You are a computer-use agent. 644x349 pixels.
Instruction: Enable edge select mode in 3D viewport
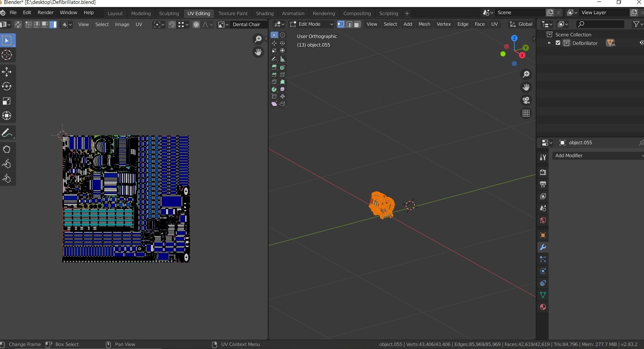point(349,24)
